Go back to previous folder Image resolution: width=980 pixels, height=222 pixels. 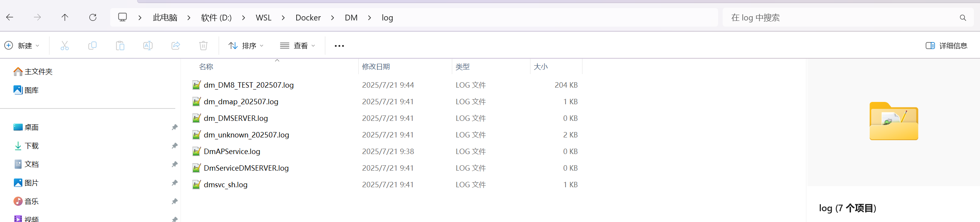click(x=10, y=17)
